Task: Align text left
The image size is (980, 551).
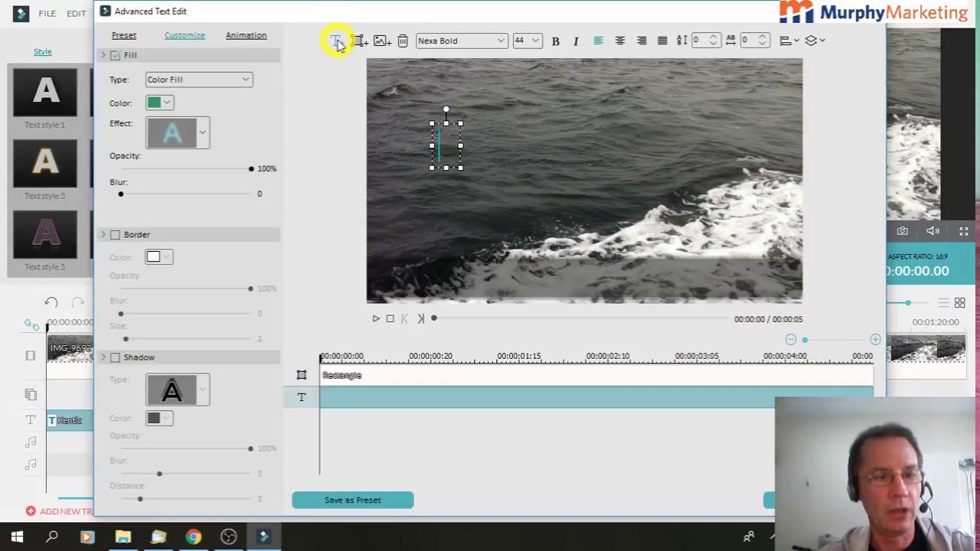Action: 598,41
